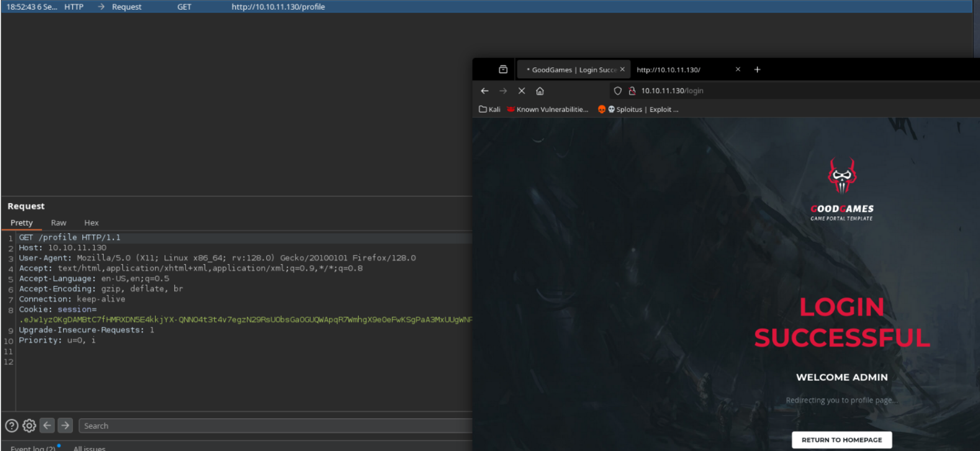Open Firefox home page icon
Image resolution: width=980 pixels, height=451 pixels.
click(540, 91)
